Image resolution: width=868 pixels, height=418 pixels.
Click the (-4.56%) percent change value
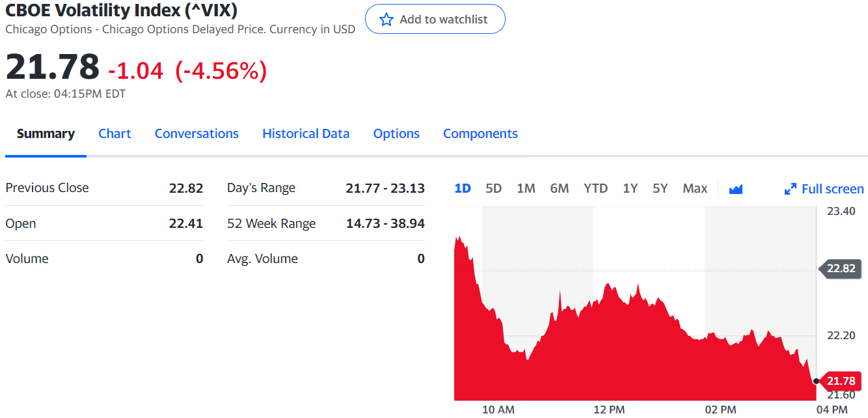pyautogui.click(x=221, y=70)
